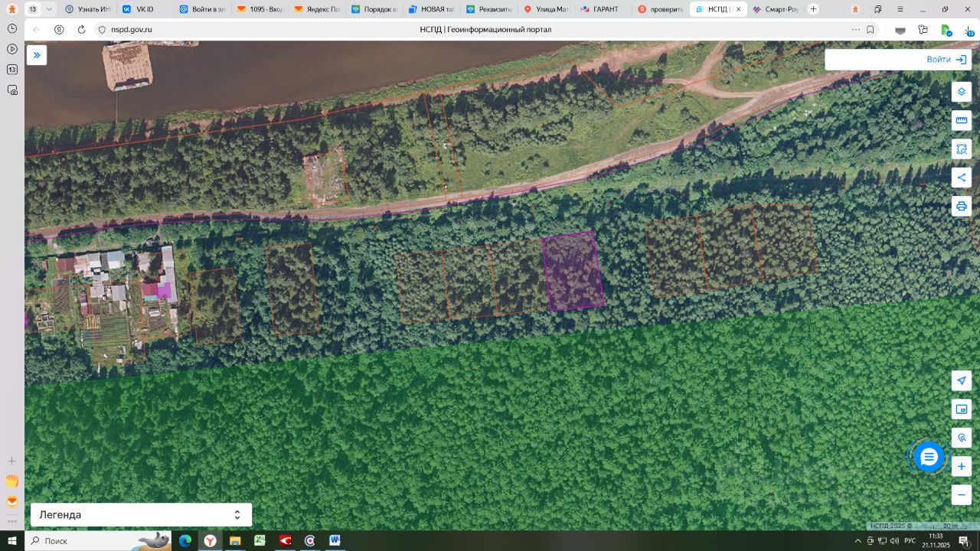Switch to the ГАРАНТ tab
This screenshot has height=551, width=980.
[x=603, y=9]
